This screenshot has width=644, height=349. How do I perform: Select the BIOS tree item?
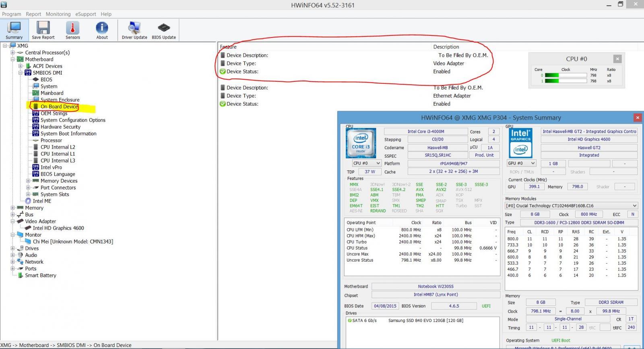point(46,79)
